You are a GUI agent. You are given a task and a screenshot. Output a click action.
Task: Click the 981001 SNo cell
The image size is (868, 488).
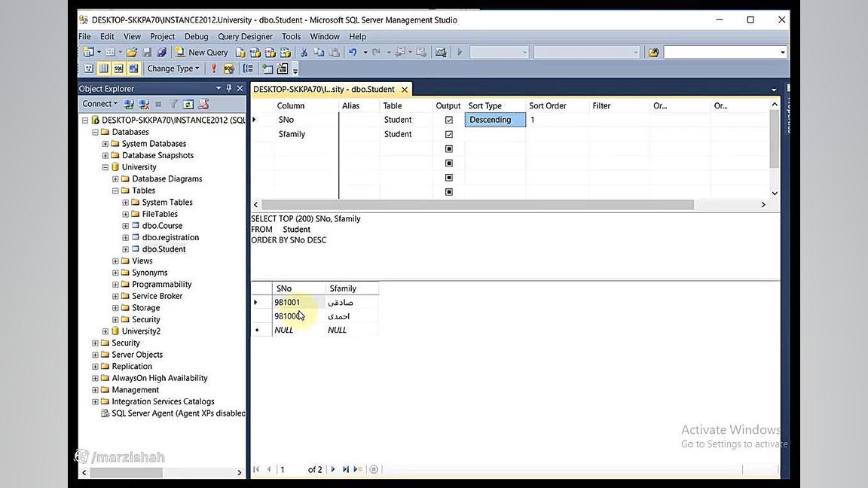click(298, 302)
